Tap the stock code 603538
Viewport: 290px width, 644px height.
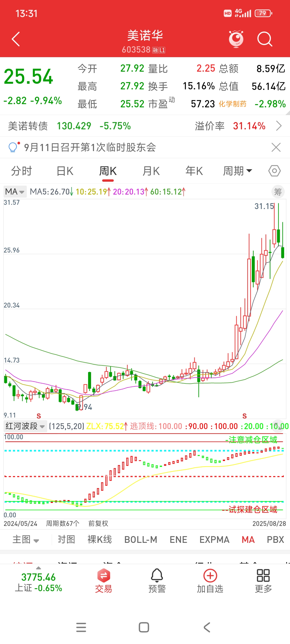(136, 50)
